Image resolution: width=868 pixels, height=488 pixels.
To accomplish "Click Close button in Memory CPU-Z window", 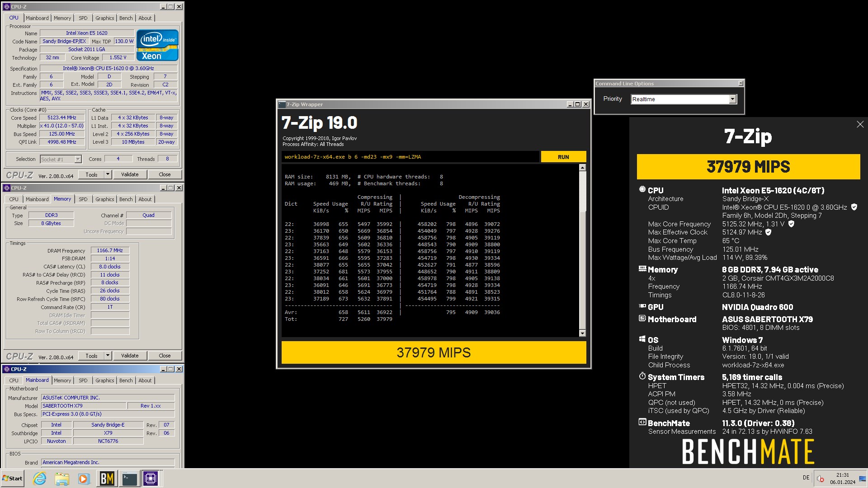I will [x=165, y=356].
